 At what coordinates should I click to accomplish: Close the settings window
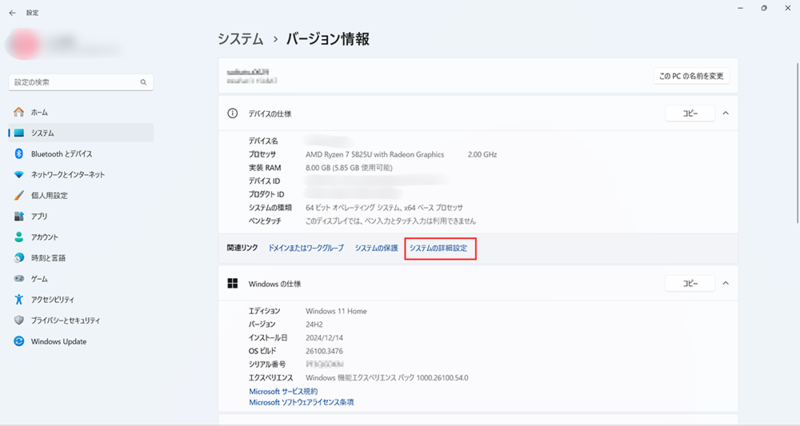[788, 8]
